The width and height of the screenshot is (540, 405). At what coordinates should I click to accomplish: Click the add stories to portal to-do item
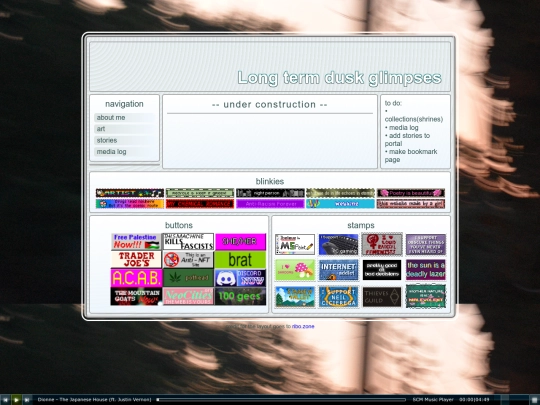407,139
